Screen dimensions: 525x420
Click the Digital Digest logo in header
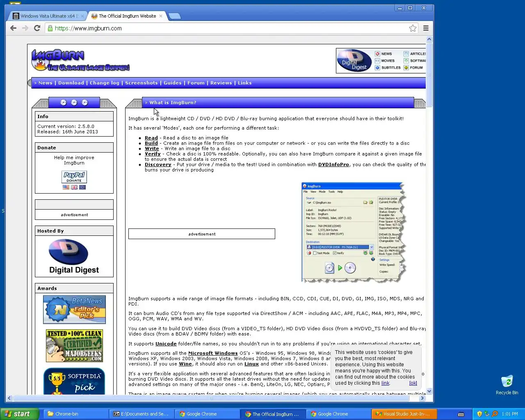[354, 61]
